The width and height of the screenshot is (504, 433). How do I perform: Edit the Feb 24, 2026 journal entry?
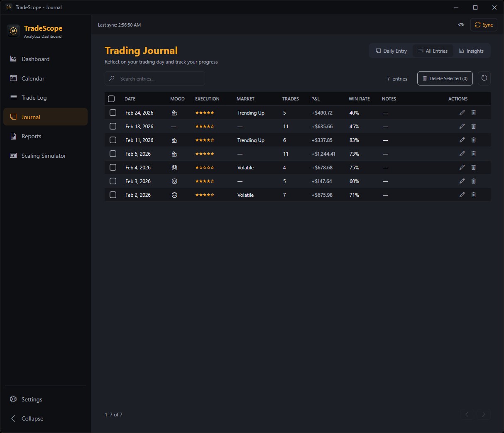coord(462,113)
